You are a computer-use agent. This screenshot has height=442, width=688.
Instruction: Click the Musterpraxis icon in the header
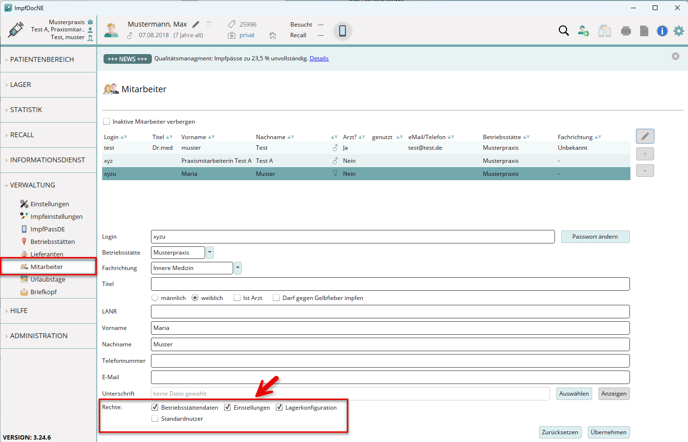point(90,22)
